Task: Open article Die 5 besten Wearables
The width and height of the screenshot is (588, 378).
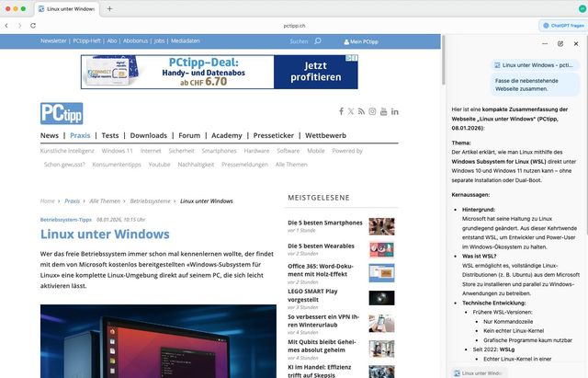Action: [x=321, y=246]
